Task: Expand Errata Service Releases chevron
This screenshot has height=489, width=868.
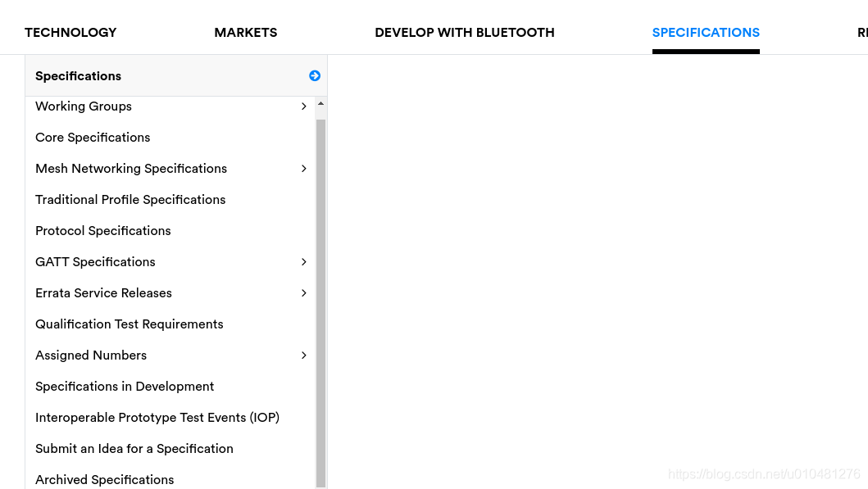Action: click(x=304, y=292)
